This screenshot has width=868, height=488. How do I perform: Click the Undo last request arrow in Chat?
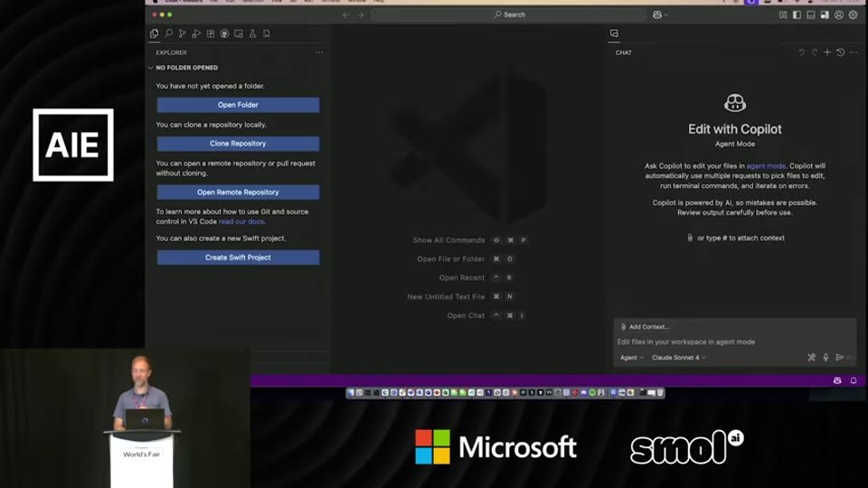pos(801,52)
